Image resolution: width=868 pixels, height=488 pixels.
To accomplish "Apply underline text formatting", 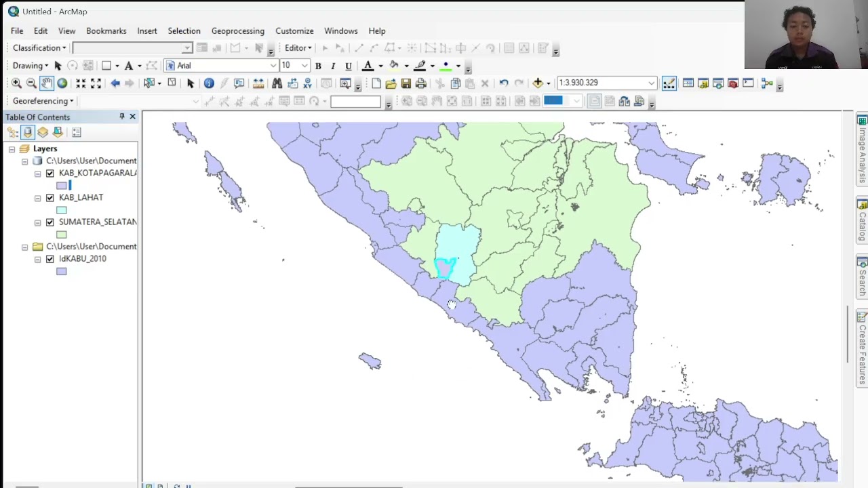I will tap(349, 66).
